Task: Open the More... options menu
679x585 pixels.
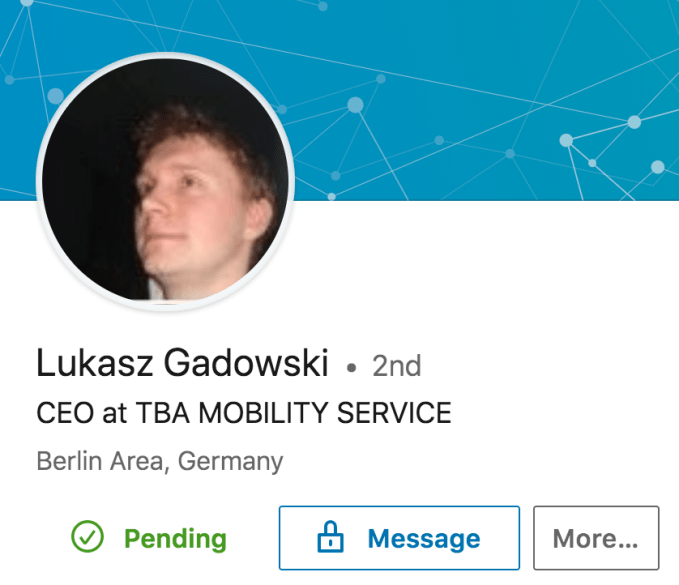Action: [x=596, y=539]
